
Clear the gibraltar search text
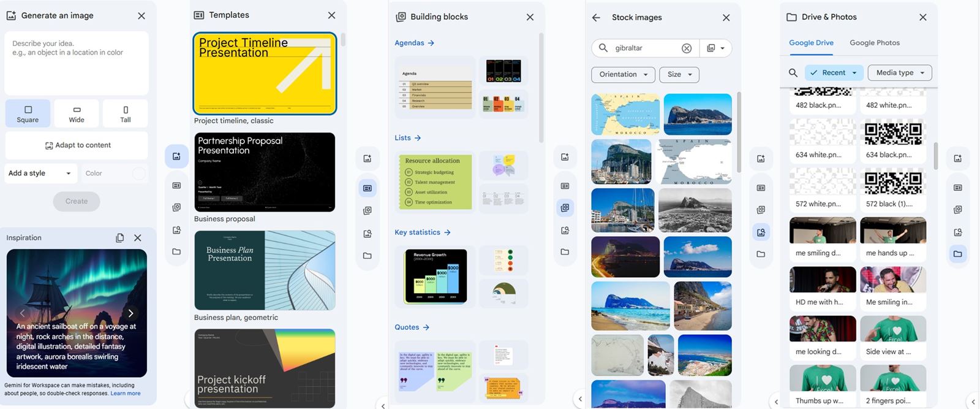point(687,48)
